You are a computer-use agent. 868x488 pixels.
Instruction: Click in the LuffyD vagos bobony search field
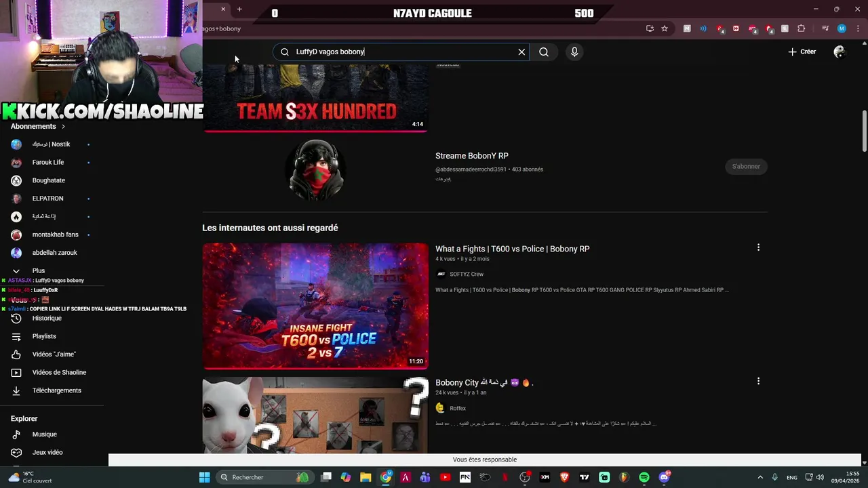400,52
